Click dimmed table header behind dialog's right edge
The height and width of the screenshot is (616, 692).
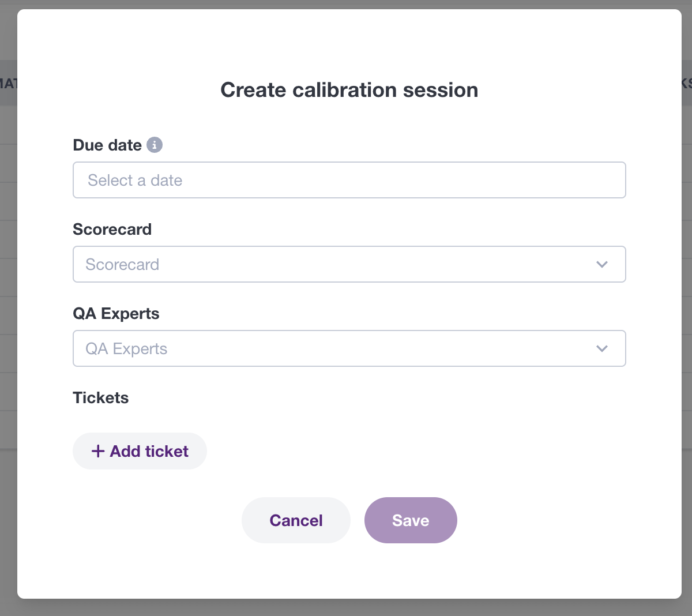point(687,82)
